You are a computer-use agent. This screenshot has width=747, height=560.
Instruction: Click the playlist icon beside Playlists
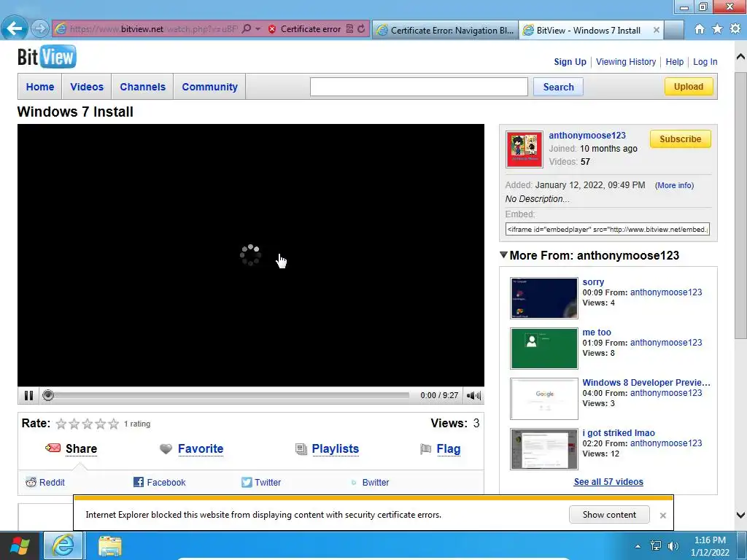click(x=301, y=449)
